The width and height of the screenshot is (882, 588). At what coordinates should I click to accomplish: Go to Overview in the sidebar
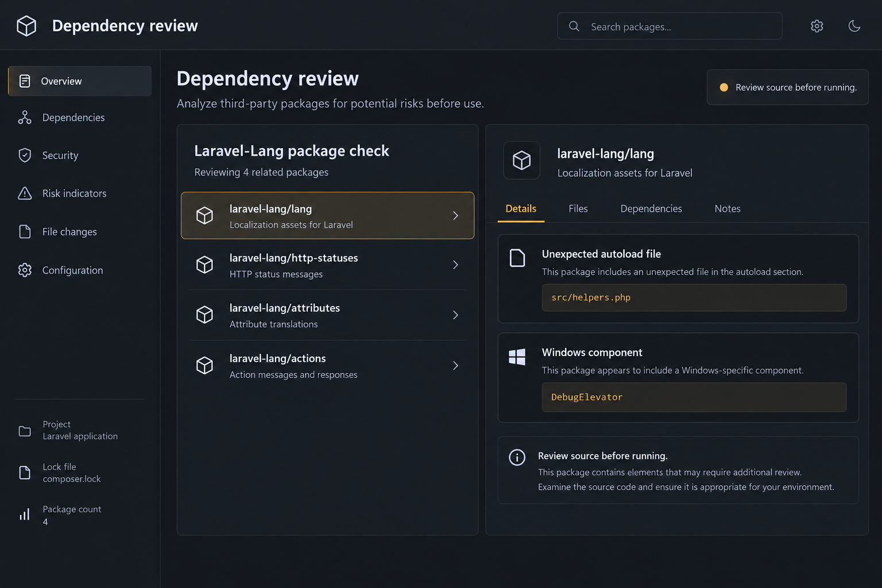[x=80, y=81]
